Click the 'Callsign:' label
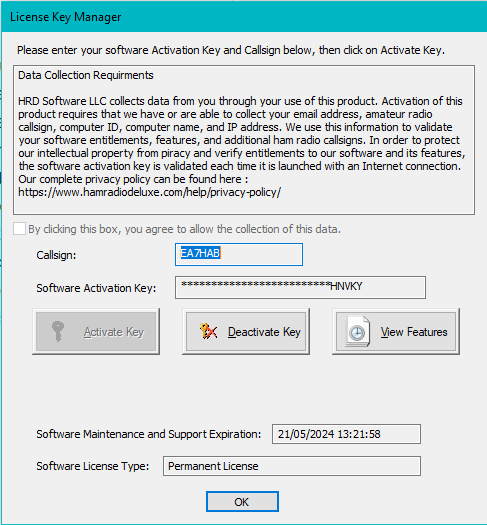This screenshot has width=487, height=525. coord(56,255)
